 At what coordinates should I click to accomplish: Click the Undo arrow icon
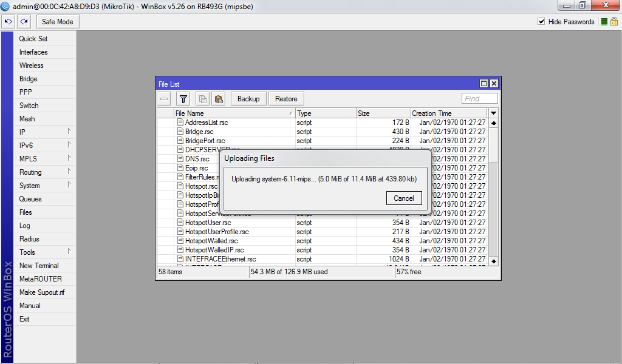click(x=8, y=22)
